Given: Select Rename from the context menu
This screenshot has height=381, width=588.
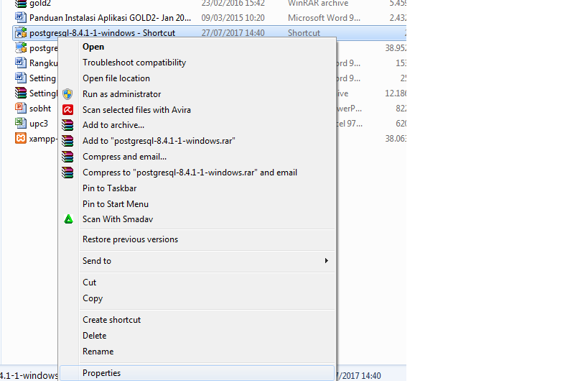Looking at the screenshot, I should [x=197, y=352].
